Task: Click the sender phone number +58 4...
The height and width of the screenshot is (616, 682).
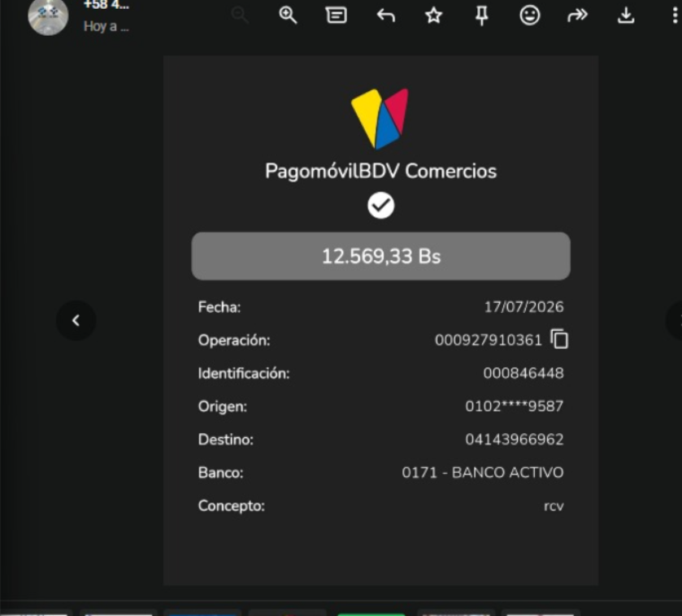Action: (106, 5)
